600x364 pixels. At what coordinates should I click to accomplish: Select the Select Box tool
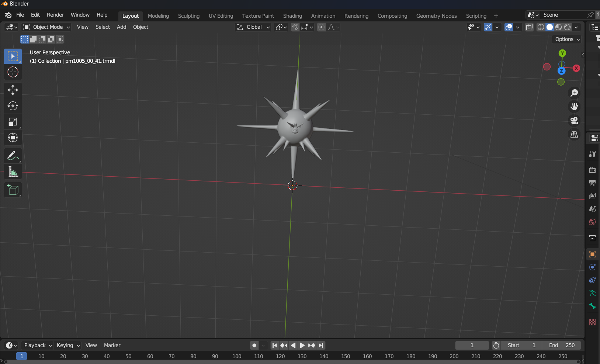13,56
